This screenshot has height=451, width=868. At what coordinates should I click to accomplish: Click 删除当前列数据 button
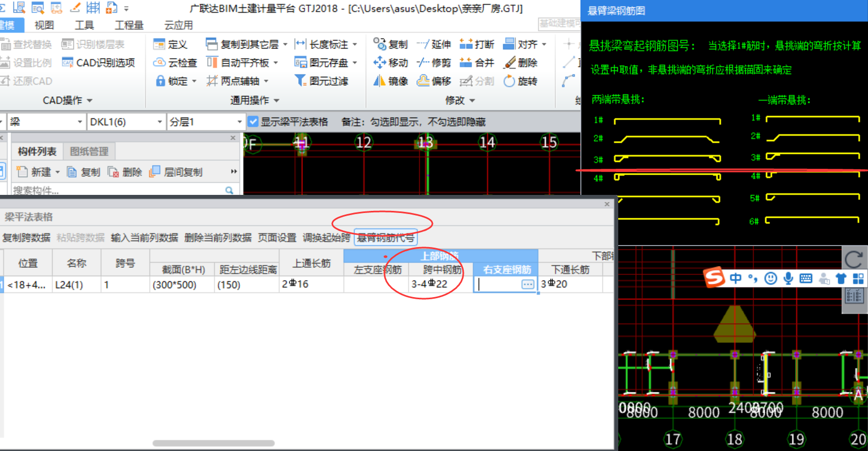click(218, 237)
